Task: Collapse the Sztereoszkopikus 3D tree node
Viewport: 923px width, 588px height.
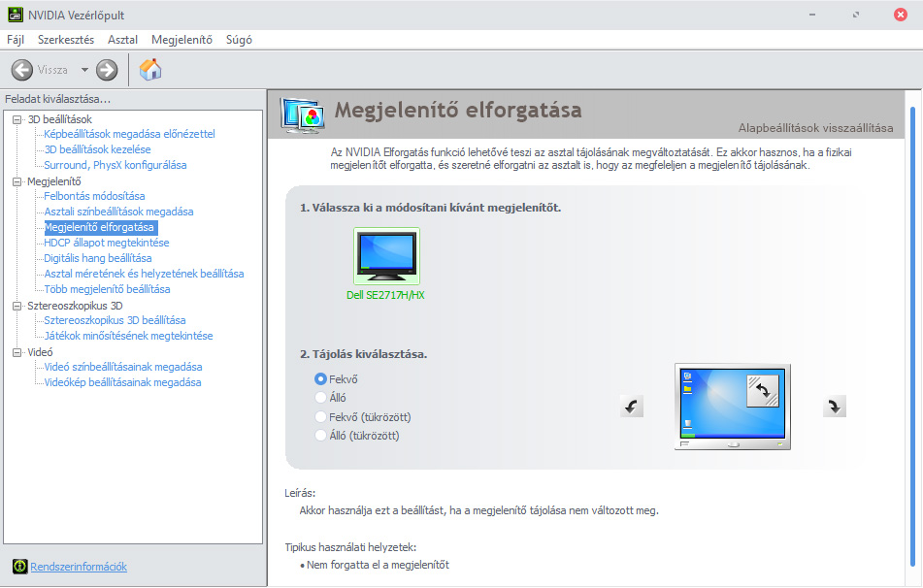Action: 16,306
